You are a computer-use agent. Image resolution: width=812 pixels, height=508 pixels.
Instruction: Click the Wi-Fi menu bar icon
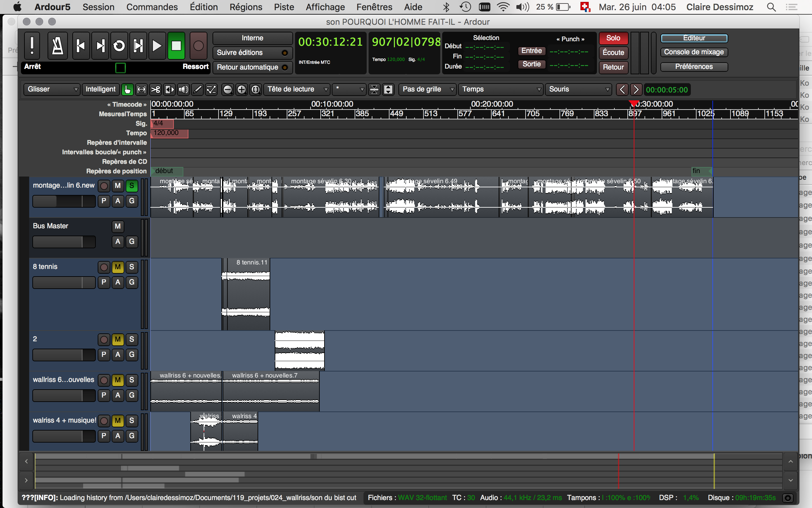pos(503,7)
